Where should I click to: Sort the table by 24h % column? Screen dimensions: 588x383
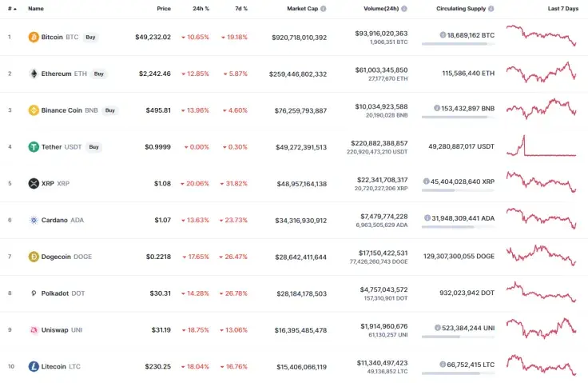pos(201,9)
